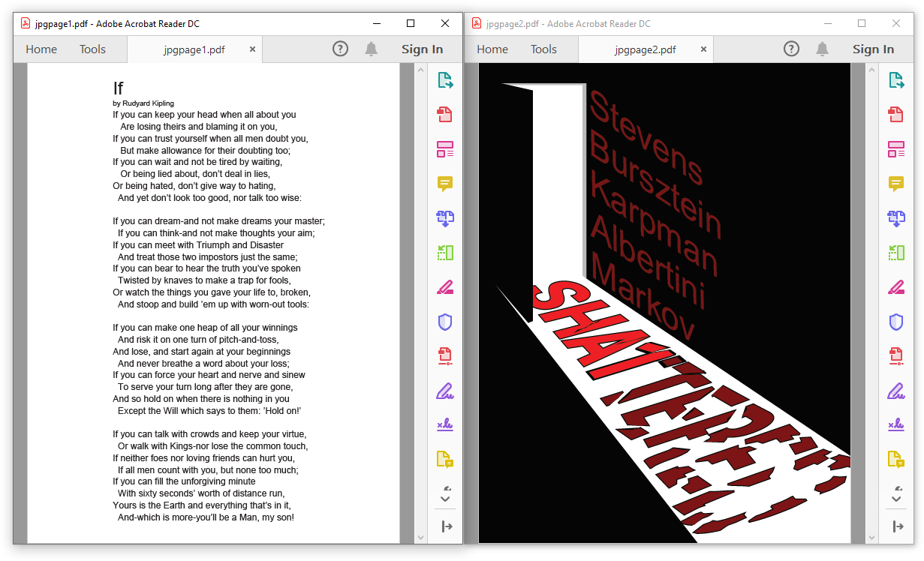Screen dimensions: 924x561
Task: Select the jpgpage2.pdf document tab
Action: pos(646,49)
